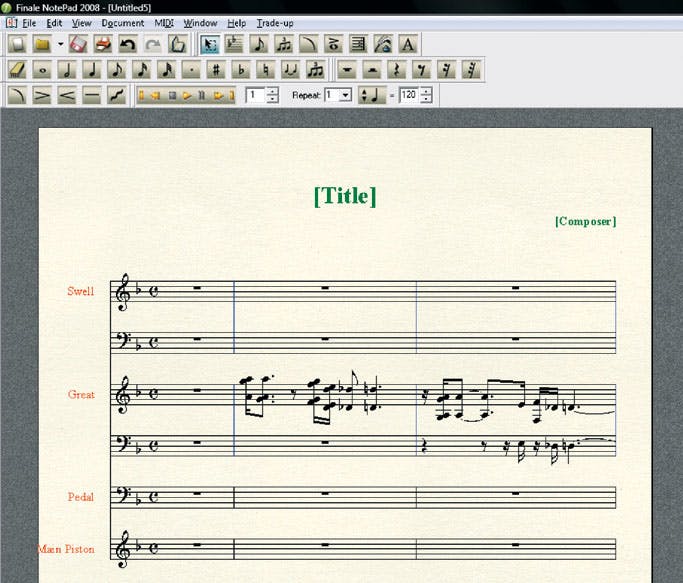Undo the last action

pyautogui.click(x=128, y=44)
